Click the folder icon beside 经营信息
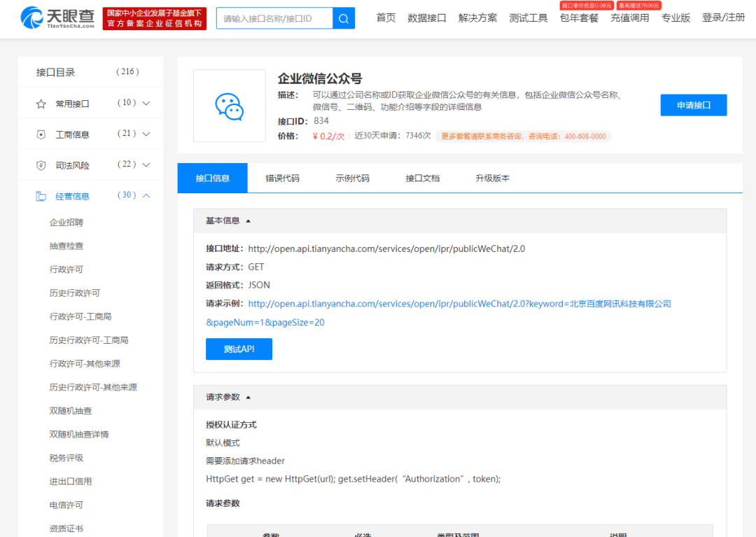Viewport: 756px width, 537px height. pos(41,196)
